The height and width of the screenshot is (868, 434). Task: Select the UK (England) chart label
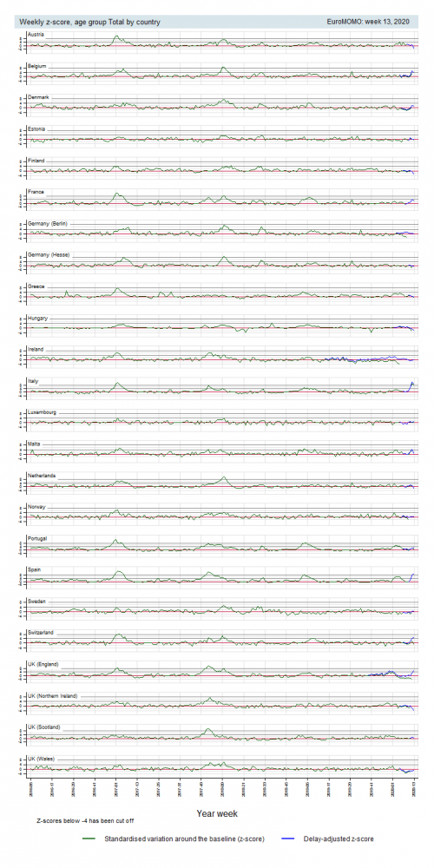point(43,664)
